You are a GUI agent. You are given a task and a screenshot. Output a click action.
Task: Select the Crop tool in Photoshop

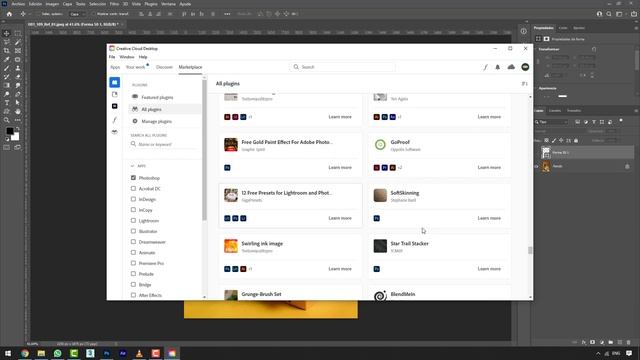pos(7,51)
